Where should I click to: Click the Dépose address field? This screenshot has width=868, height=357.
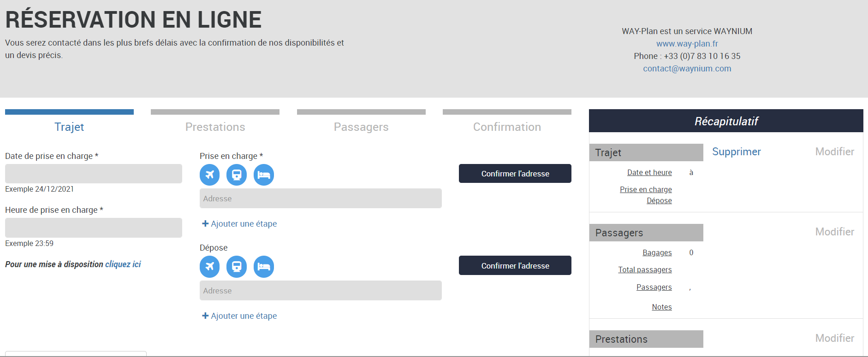321,291
